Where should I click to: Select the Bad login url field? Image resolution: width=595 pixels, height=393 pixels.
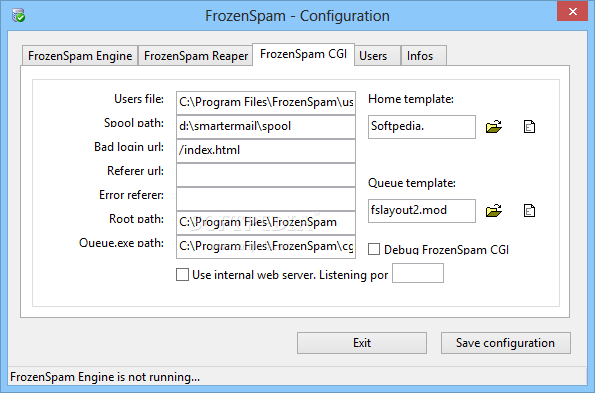click(x=266, y=151)
